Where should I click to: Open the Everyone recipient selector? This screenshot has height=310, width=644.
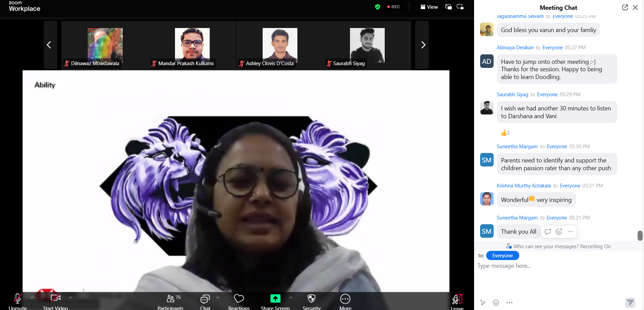coord(502,256)
